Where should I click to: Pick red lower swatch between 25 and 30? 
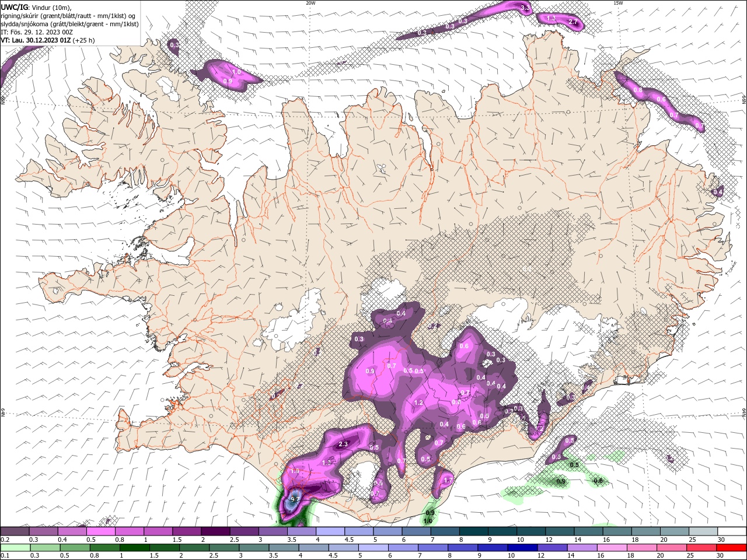click(x=701, y=548)
